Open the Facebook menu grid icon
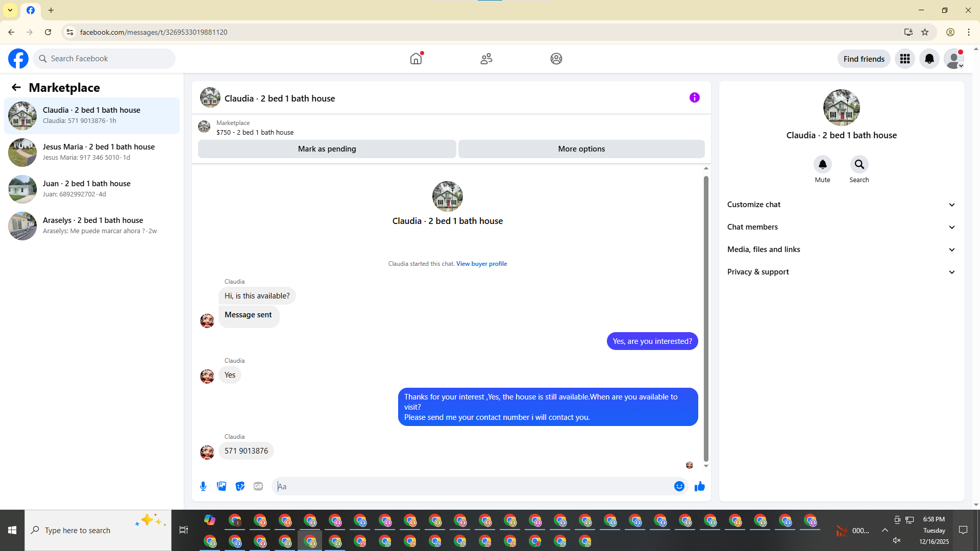The height and width of the screenshot is (551, 980). [x=905, y=59]
